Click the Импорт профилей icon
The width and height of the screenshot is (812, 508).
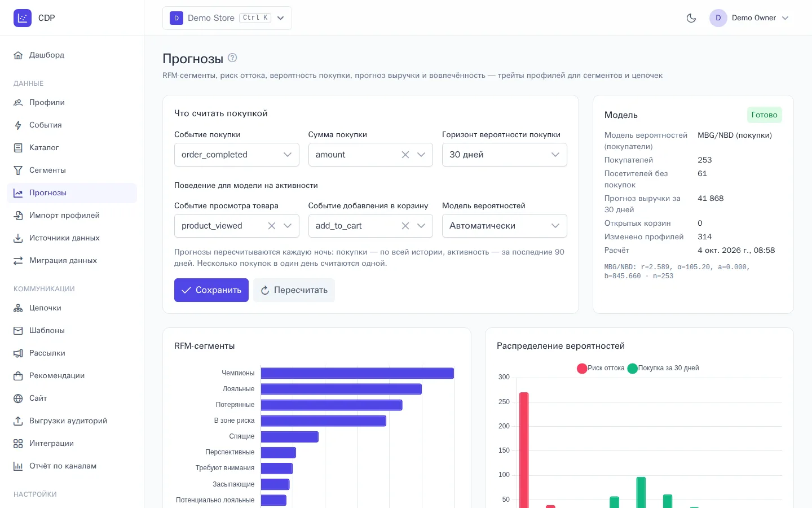18,216
